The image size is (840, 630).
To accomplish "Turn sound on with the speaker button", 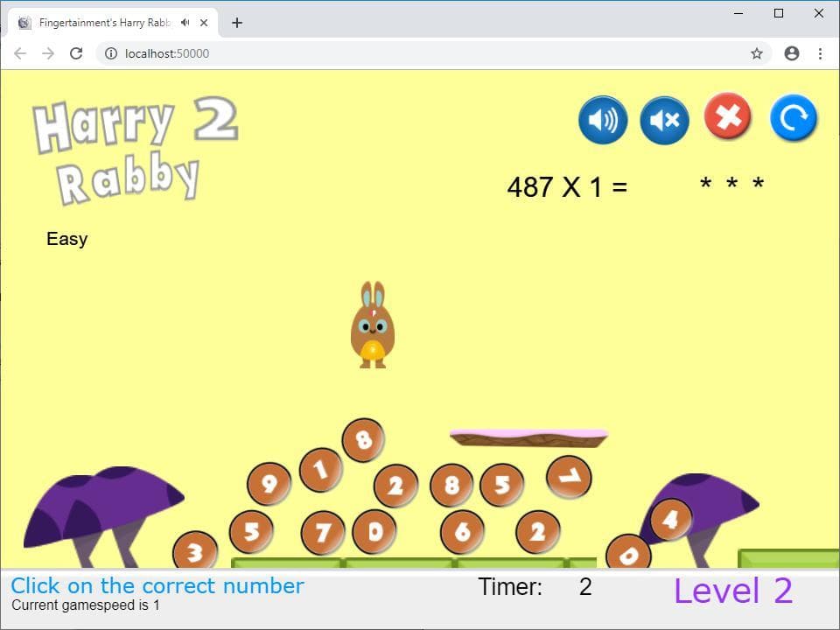I will tap(603, 120).
